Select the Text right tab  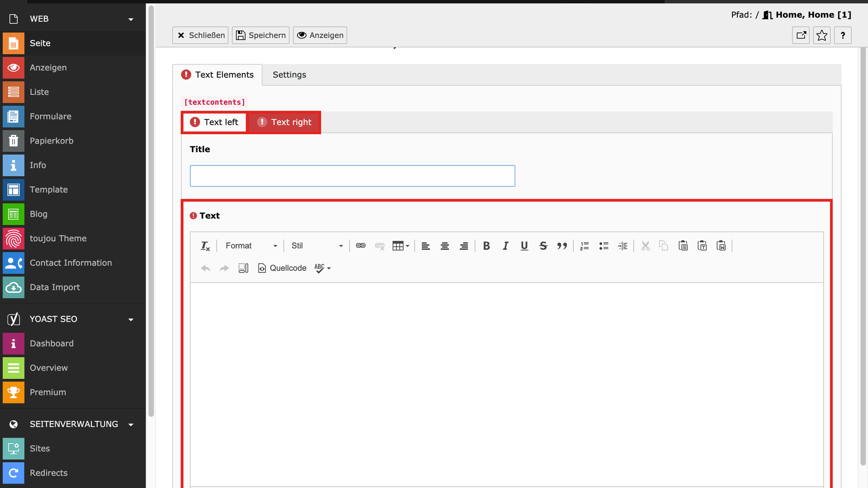[284, 122]
